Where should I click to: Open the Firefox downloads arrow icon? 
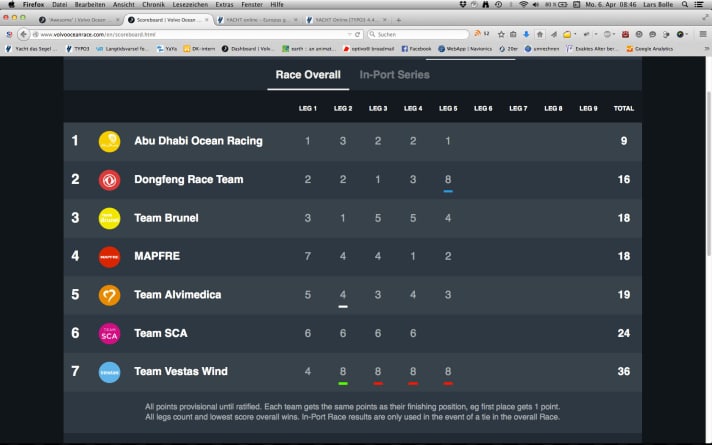527,34
